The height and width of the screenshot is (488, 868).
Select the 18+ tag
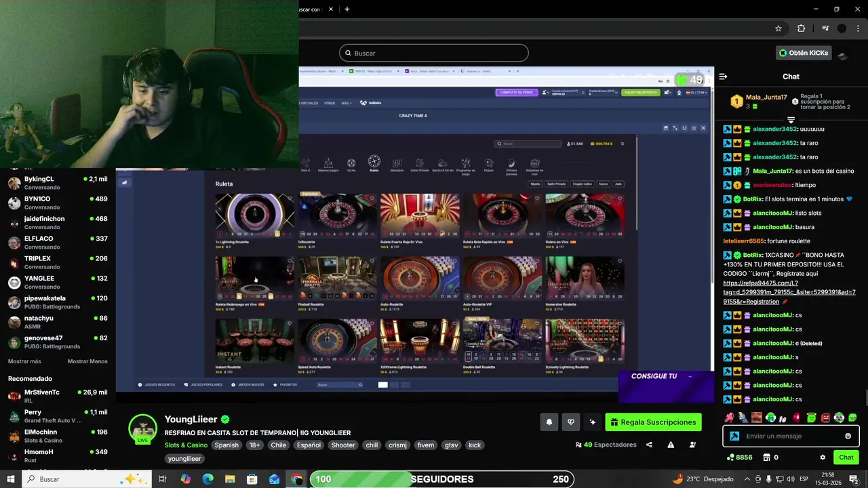(x=254, y=445)
